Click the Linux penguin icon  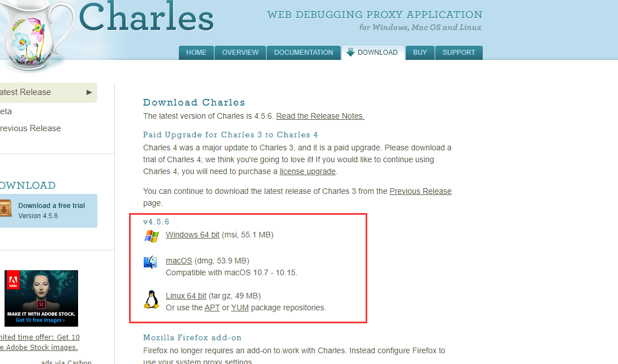pos(151,300)
